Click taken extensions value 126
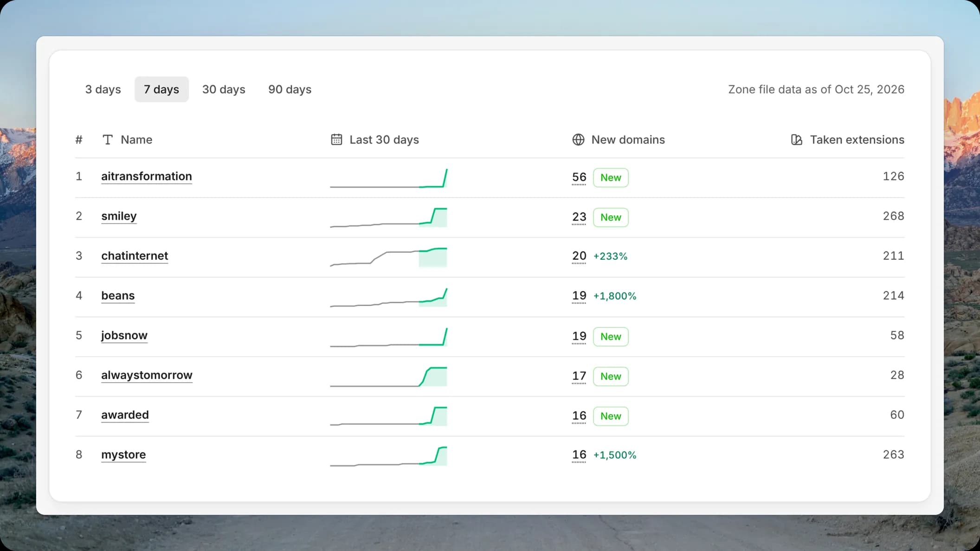This screenshot has width=980, height=551. pos(893,176)
